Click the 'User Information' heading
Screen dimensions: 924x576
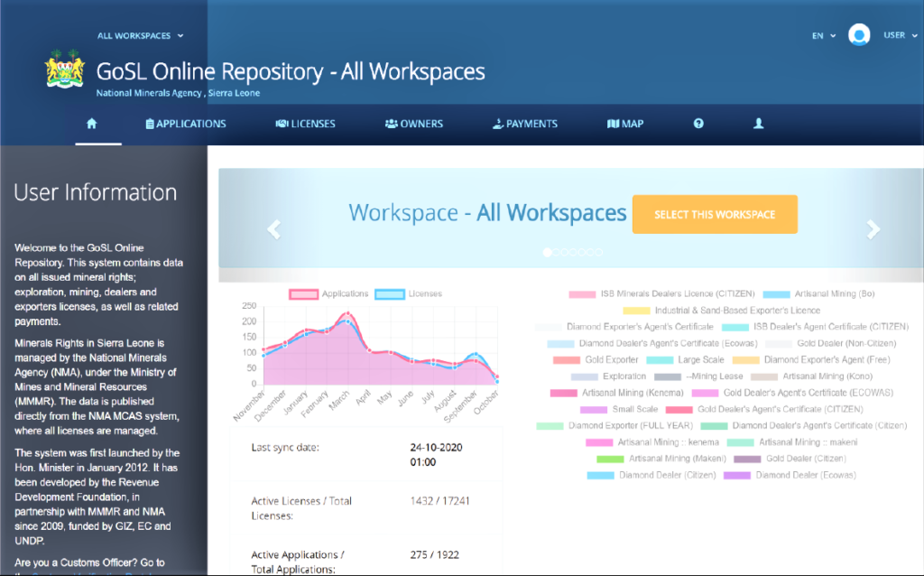(x=96, y=192)
